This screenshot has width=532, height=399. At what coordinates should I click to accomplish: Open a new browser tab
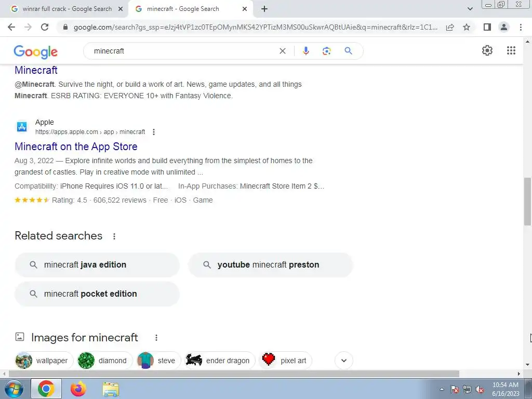pyautogui.click(x=264, y=9)
